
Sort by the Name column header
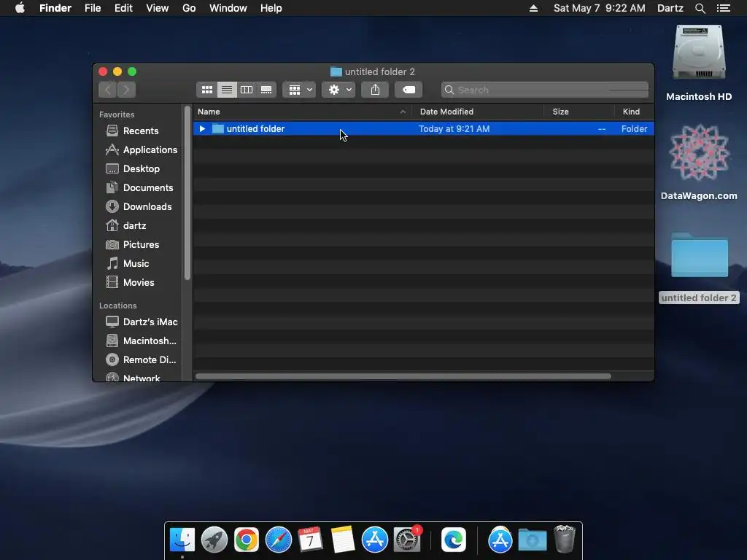[x=302, y=112]
